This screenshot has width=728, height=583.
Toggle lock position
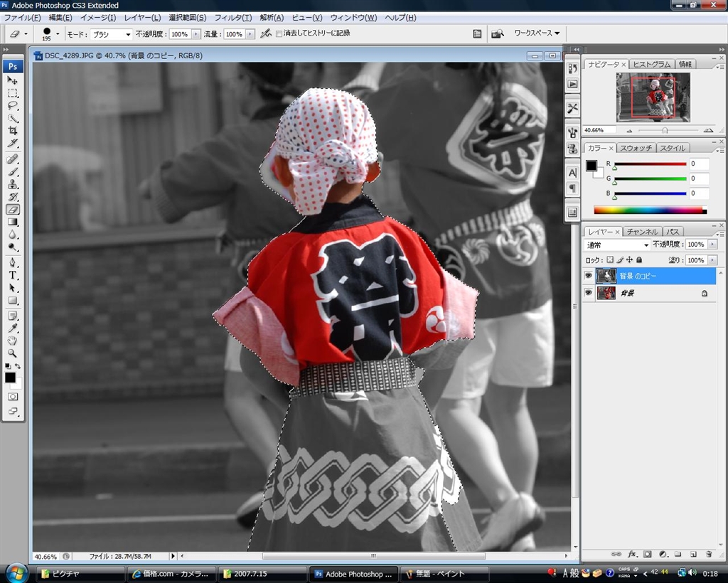[x=630, y=260]
